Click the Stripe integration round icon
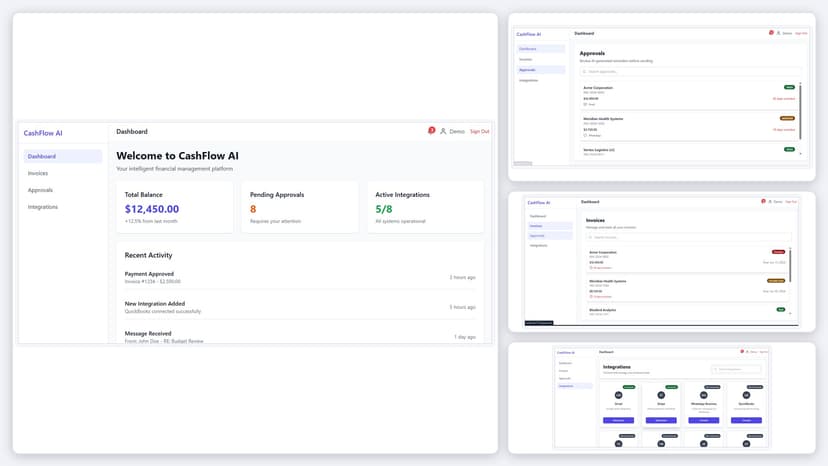 661,395
